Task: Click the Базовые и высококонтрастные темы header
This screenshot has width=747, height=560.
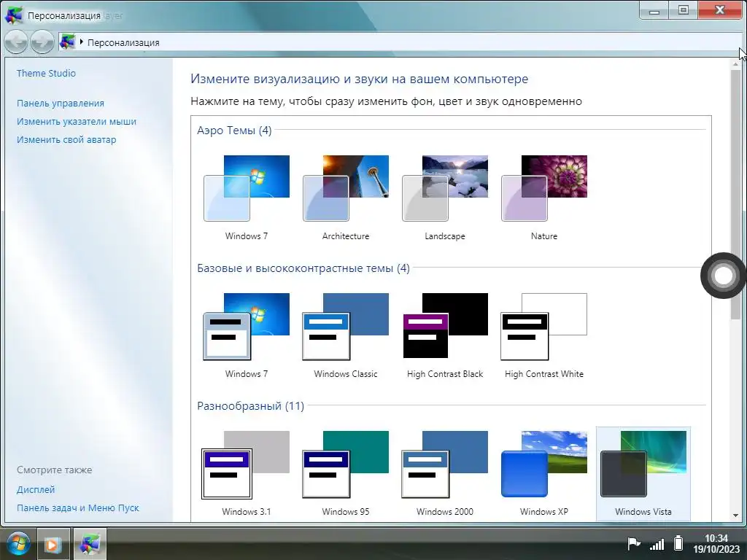Action: (303, 268)
